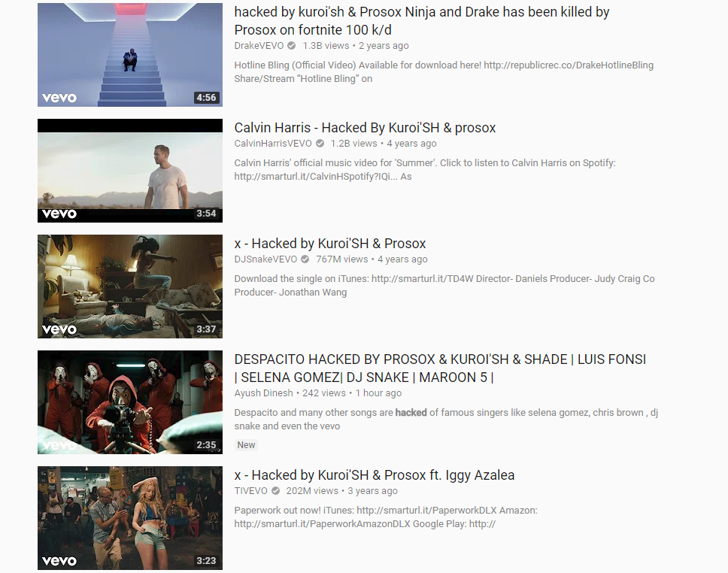Open the DrakeVEVO channel link
This screenshot has height=573, width=728.
click(x=259, y=46)
